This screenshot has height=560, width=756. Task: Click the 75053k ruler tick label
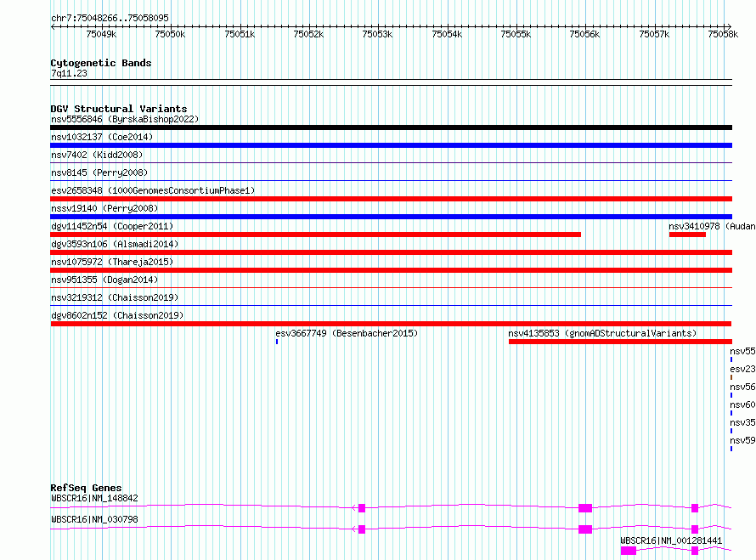pyautogui.click(x=377, y=34)
